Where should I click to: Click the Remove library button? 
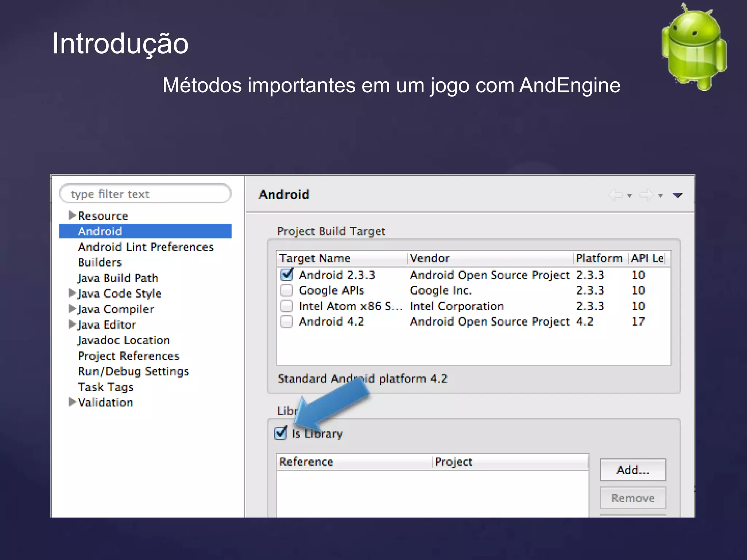(633, 498)
